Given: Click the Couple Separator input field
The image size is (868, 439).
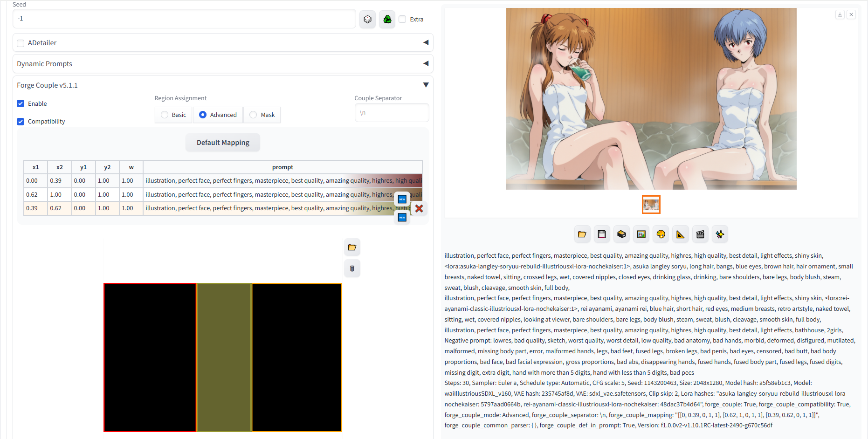Looking at the screenshot, I should (x=392, y=113).
